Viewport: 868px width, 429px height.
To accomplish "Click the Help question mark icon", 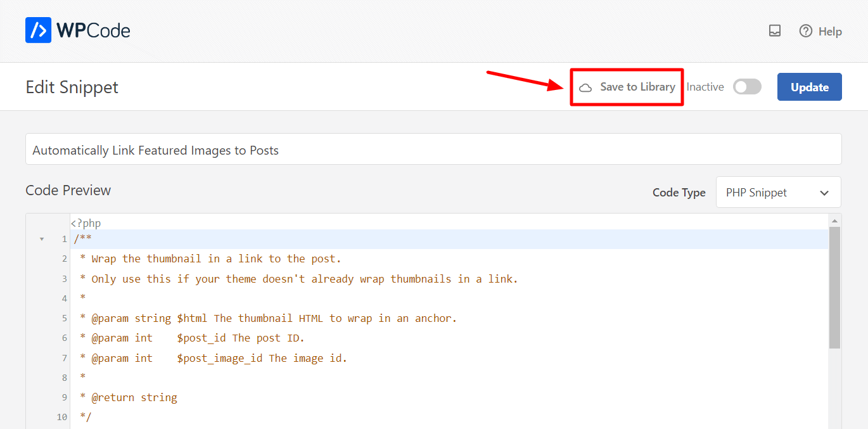I will pyautogui.click(x=805, y=31).
